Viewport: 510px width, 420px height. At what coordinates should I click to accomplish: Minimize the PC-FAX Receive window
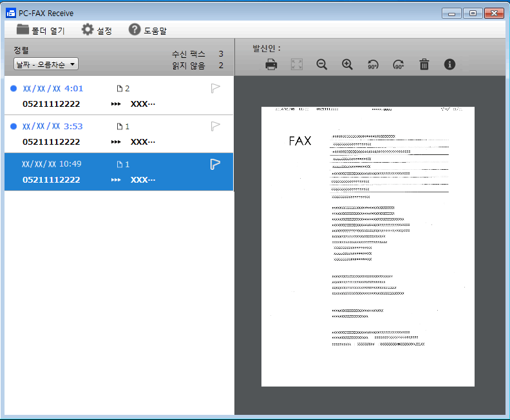(451, 14)
